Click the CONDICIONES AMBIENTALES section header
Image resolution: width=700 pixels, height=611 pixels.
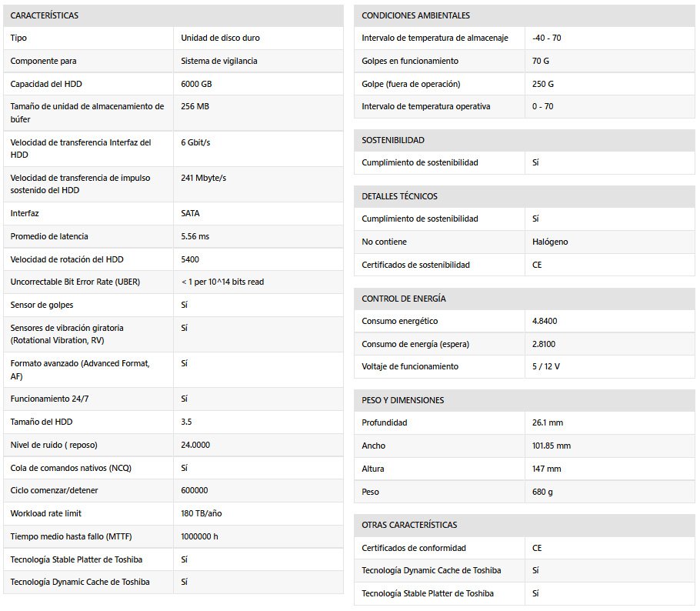coord(415,15)
